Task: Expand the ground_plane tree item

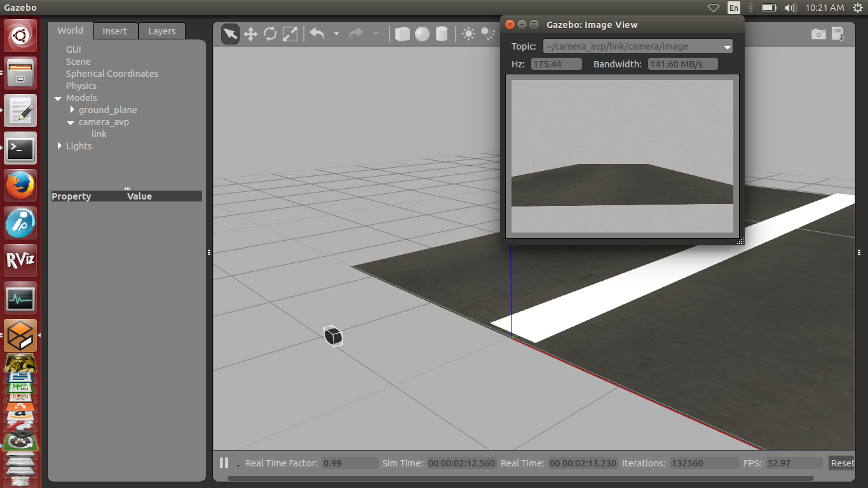Action: (x=72, y=109)
